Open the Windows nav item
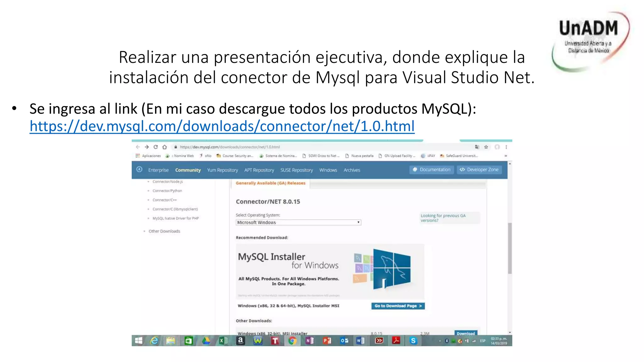 [x=328, y=170]
